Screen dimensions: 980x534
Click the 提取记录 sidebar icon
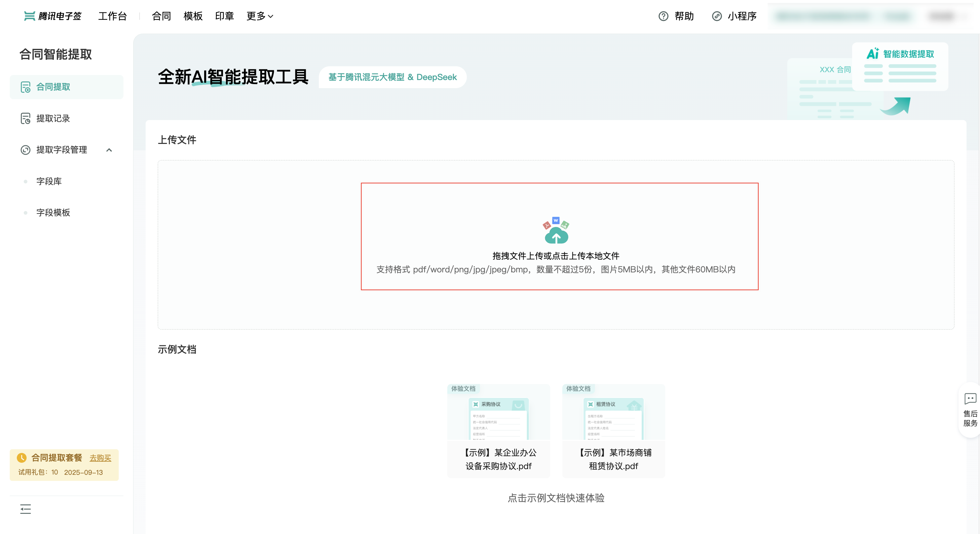point(26,118)
